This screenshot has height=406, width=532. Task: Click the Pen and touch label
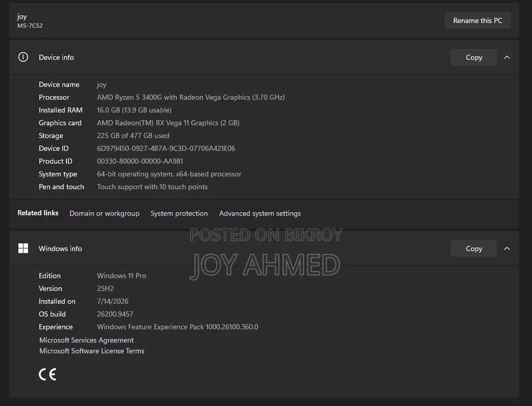point(61,187)
